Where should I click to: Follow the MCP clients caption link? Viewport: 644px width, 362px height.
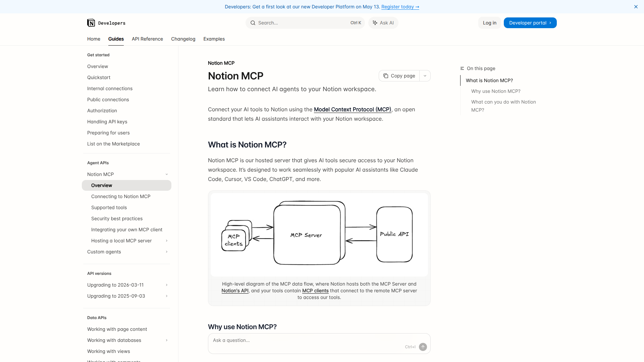point(315,291)
